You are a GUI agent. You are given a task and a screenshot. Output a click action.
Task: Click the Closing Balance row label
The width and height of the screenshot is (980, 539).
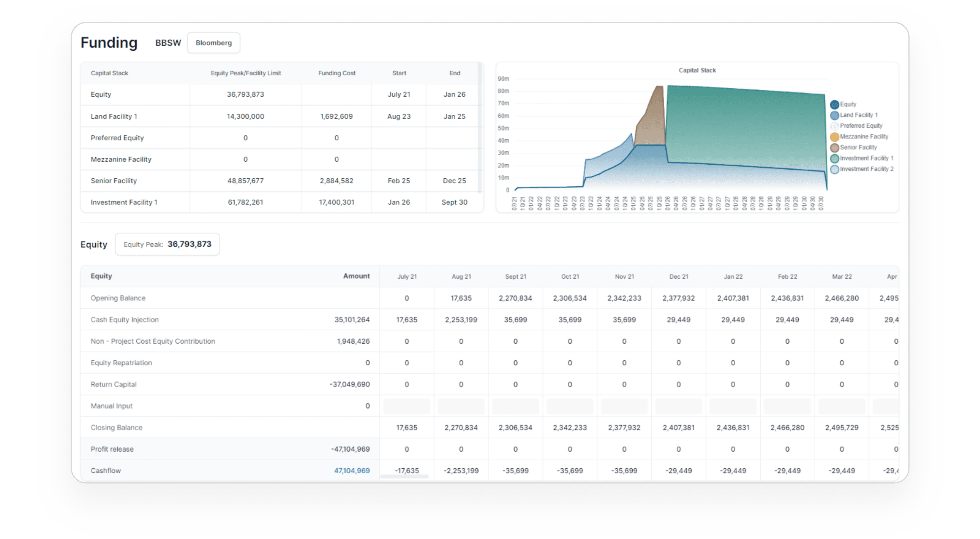click(116, 428)
